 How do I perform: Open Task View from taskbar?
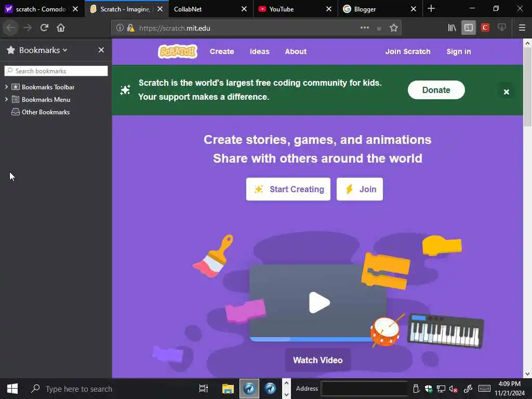[x=204, y=389]
